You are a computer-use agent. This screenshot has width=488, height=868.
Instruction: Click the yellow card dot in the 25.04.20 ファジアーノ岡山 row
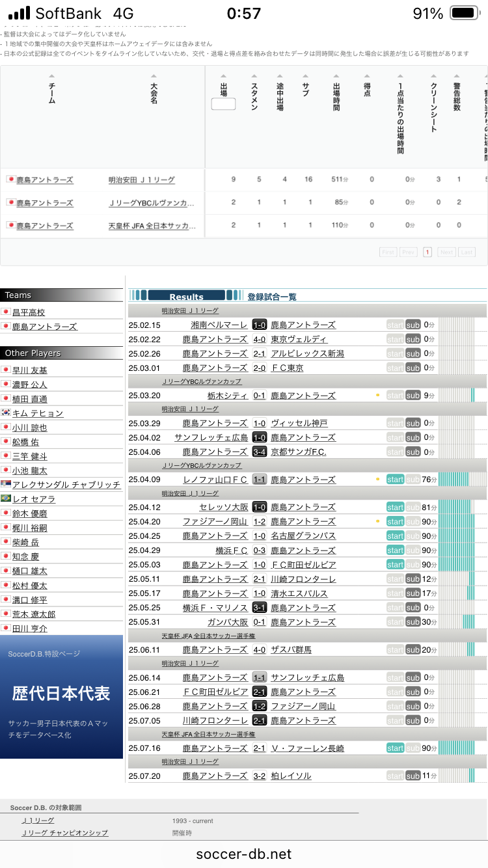click(377, 521)
